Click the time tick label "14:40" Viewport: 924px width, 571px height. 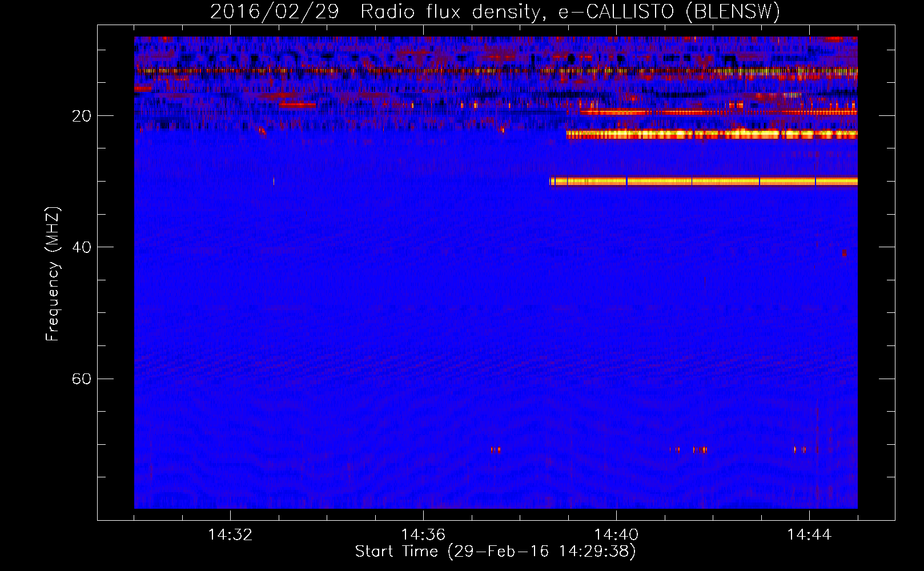pyautogui.click(x=616, y=535)
